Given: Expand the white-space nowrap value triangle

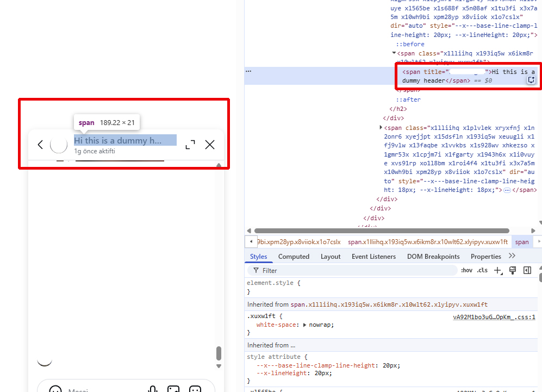Looking at the screenshot, I should pyautogui.click(x=304, y=325).
